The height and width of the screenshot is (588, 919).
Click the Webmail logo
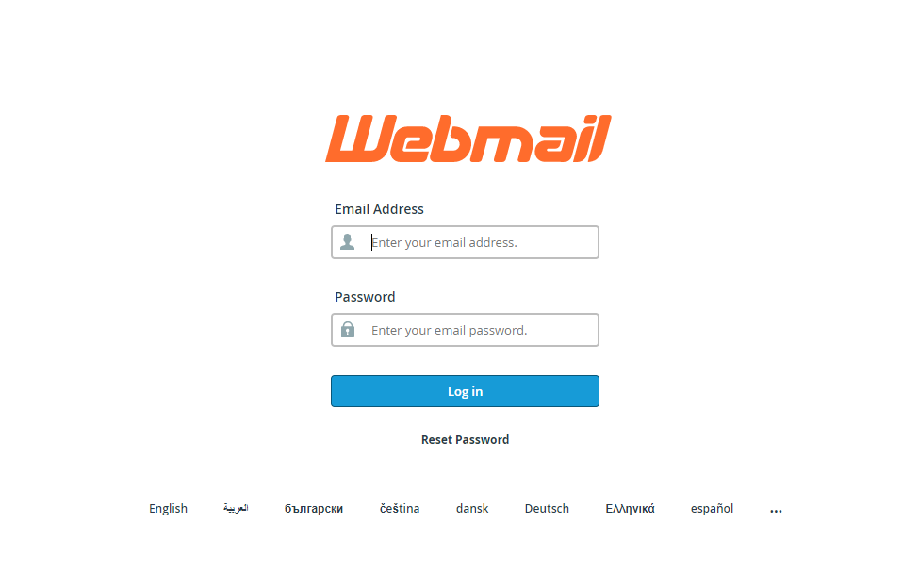pyautogui.click(x=468, y=139)
